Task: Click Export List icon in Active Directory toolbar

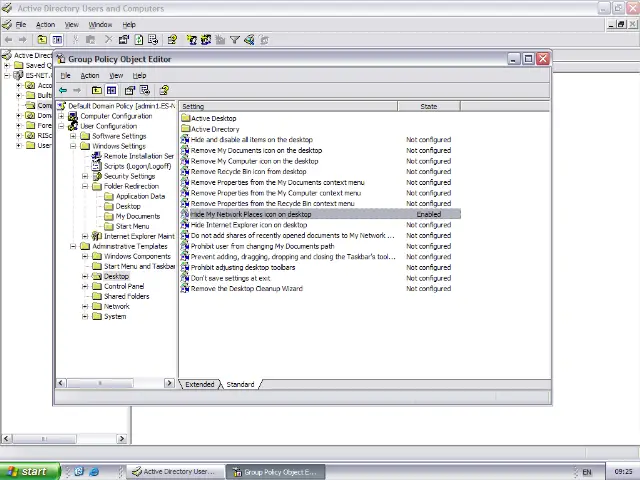Action: coord(153,40)
